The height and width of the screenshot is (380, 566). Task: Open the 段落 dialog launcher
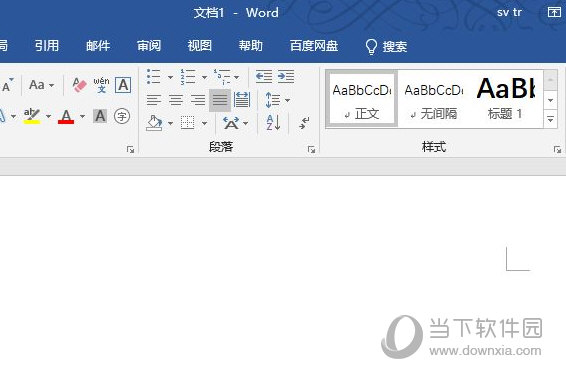pos(311,149)
